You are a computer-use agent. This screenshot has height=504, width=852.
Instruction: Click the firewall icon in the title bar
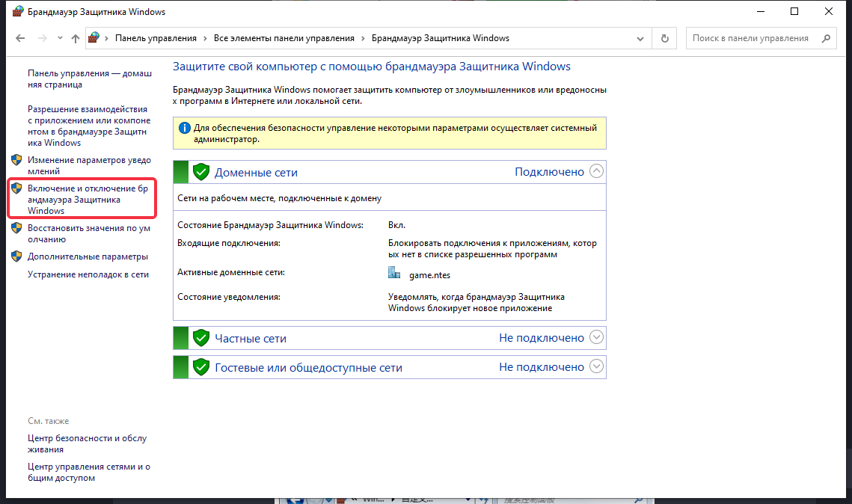(x=18, y=11)
